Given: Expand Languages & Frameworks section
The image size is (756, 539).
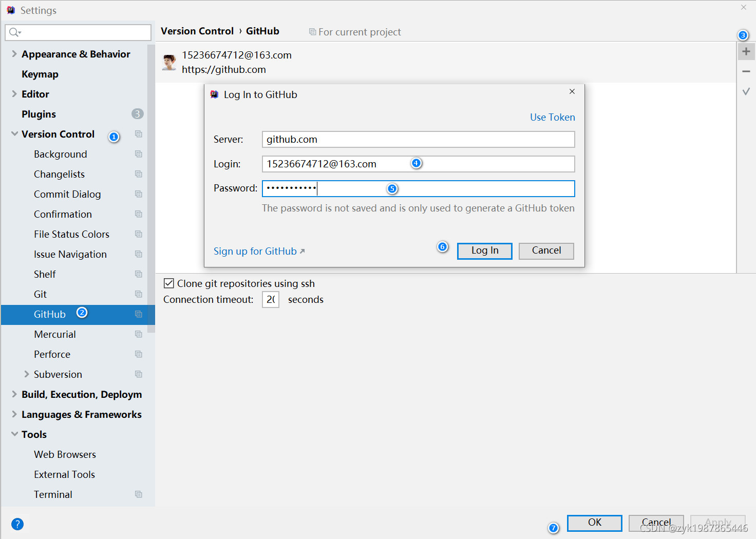Looking at the screenshot, I should pos(14,414).
